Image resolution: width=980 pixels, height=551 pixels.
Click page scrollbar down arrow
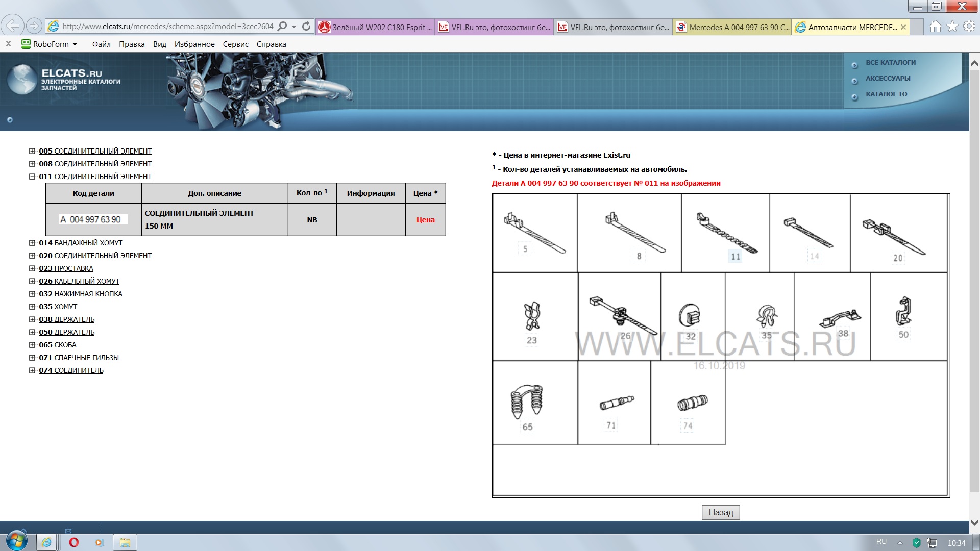[974, 523]
